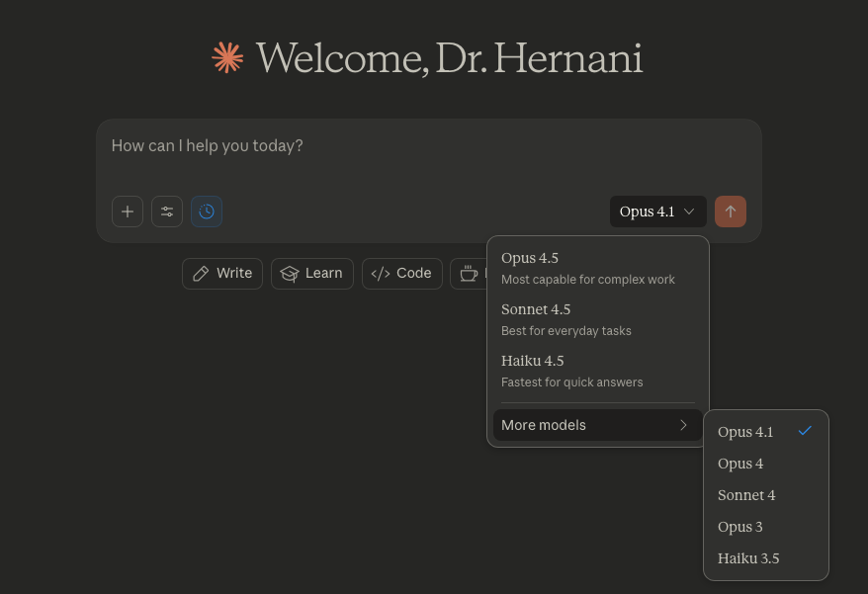Click the plus attachment icon
The image size is (868, 594).
pos(128,212)
